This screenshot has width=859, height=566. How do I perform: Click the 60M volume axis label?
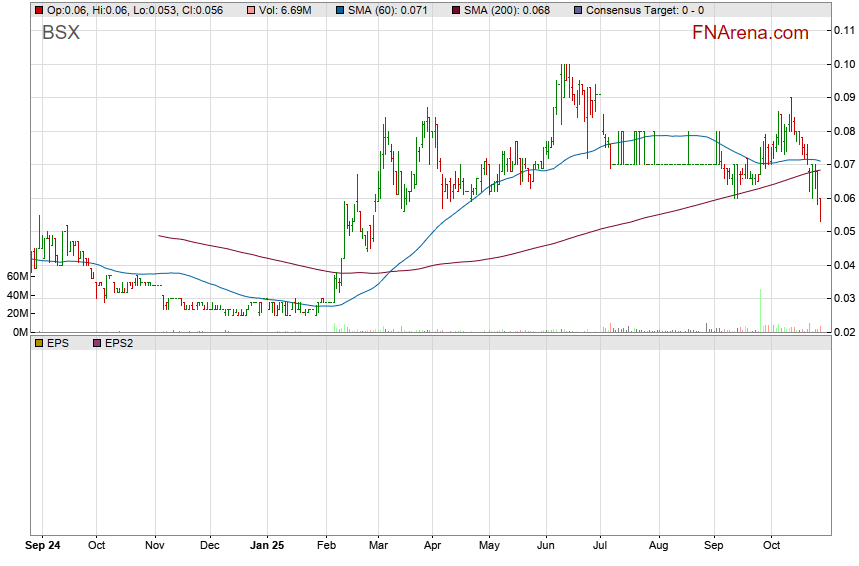pyautogui.click(x=16, y=276)
